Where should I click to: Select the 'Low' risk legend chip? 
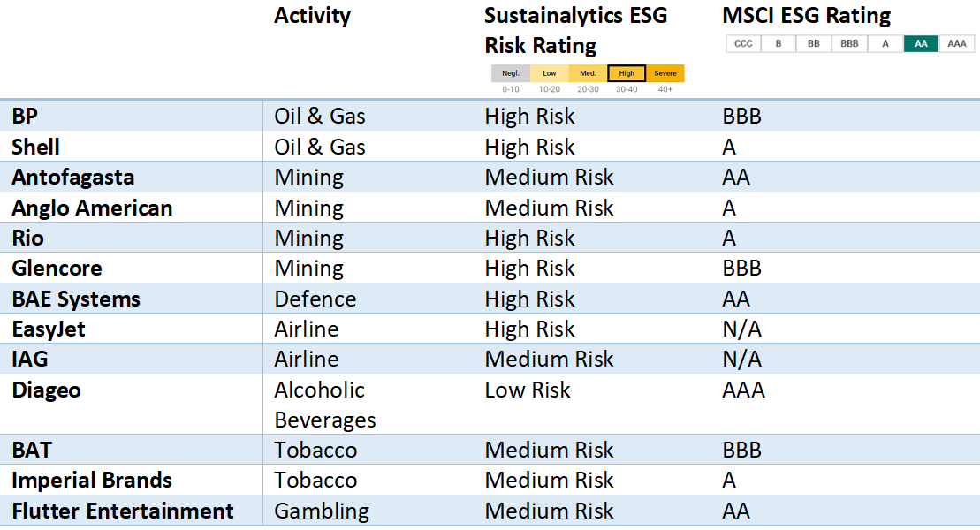[x=549, y=73]
